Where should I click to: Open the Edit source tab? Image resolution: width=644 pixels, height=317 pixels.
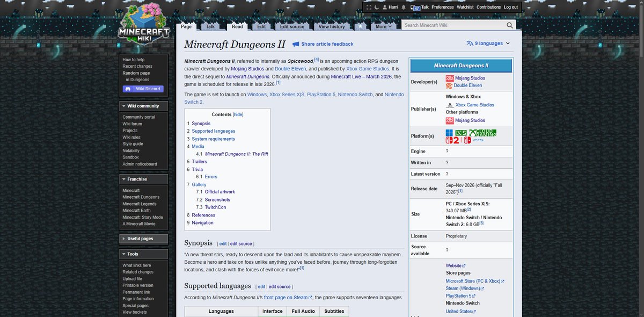click(x=292, y=26)
